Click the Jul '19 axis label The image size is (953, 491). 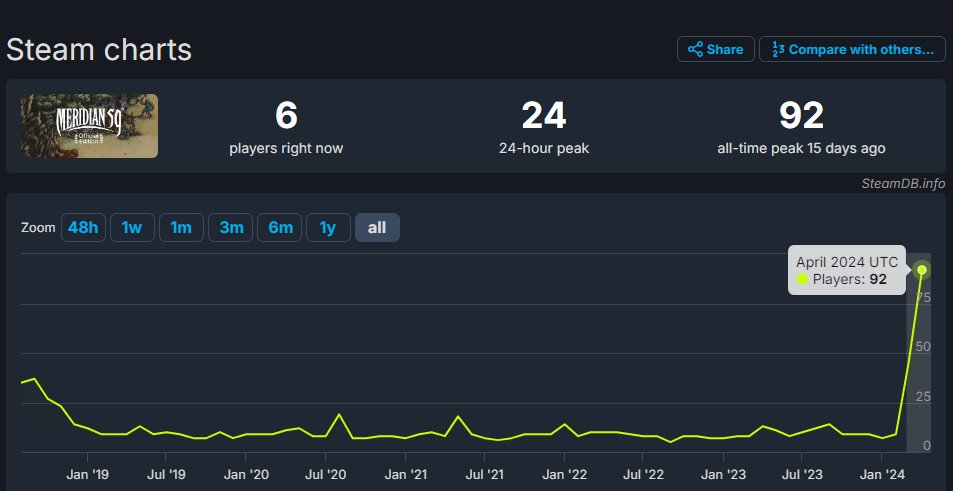point(165,474)
